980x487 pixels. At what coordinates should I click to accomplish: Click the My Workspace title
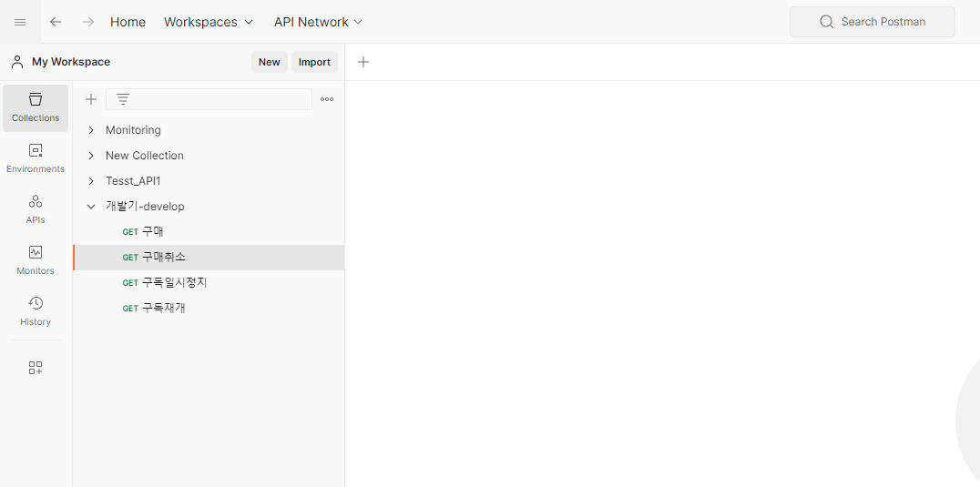(71, 62)
